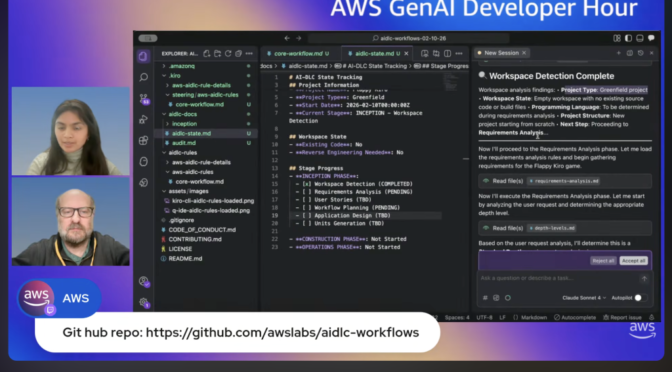Click Stage Progress breadcrumb item

pos(442,66)
